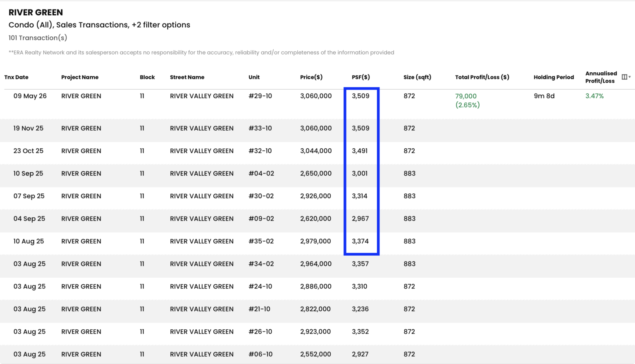Screen dimensions: 635x364
Task: Select the 10 Sep 25 transaction row
Action: 317,174
